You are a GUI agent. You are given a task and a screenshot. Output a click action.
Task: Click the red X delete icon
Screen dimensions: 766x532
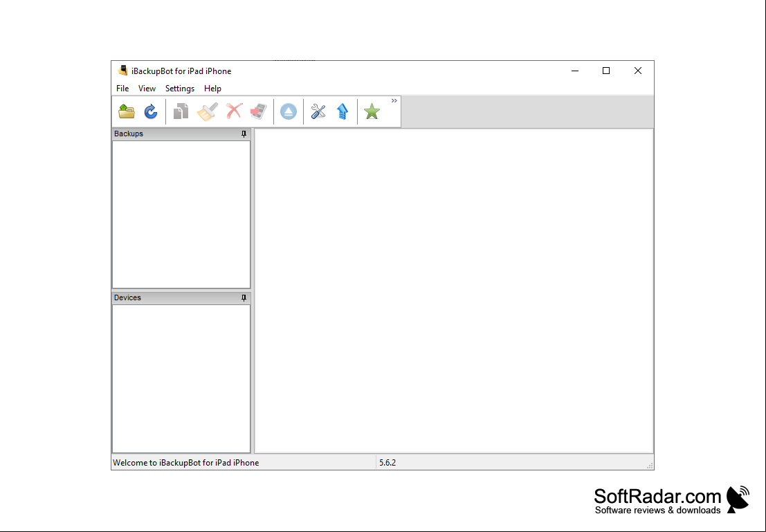coord(235,111)
